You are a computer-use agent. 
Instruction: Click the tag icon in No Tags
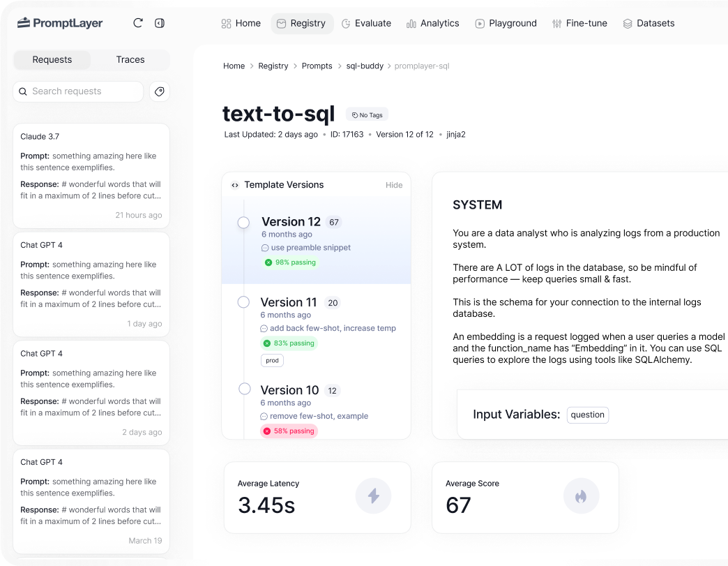tap(355, 115)
